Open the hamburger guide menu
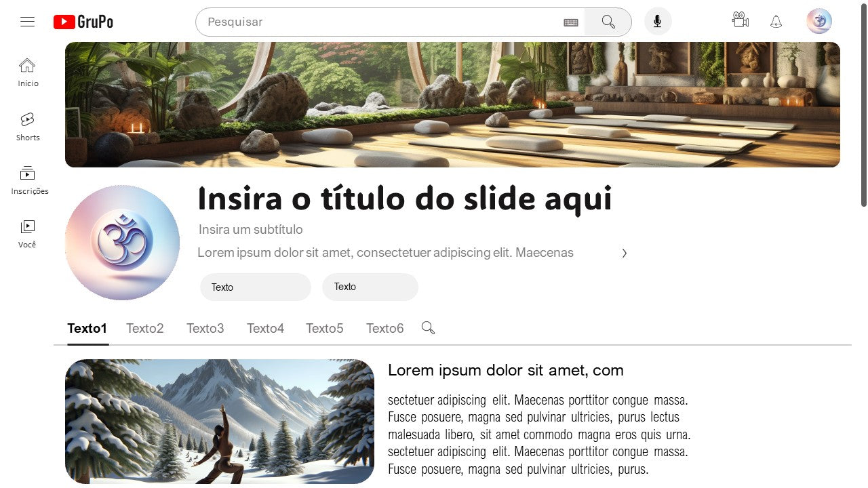The image size is (868, 488). click(27, 22)
